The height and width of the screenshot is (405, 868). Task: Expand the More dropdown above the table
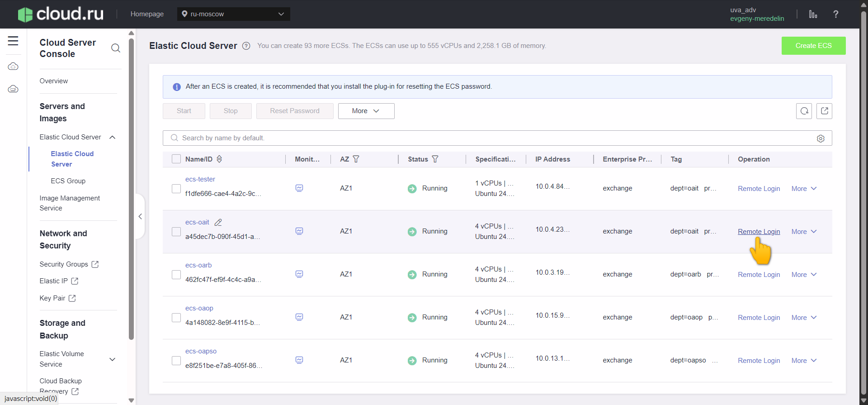(366, 111)
